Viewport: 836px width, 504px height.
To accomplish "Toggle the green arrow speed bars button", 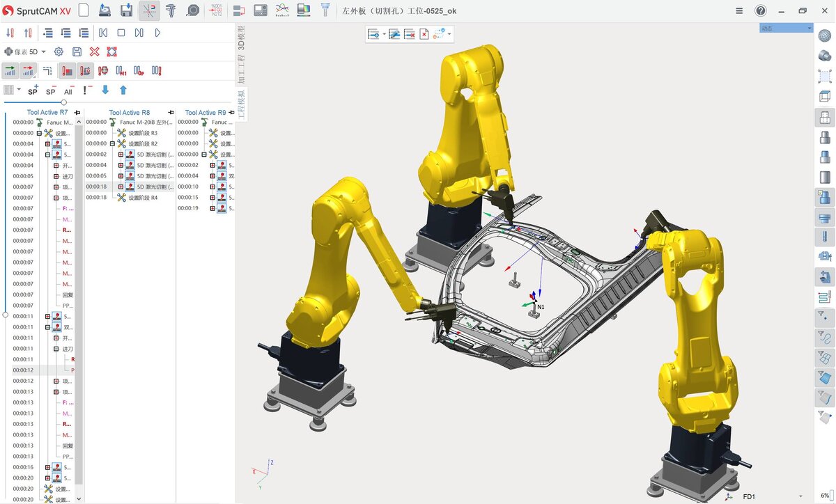I will pyautogui.click(x=10, y=70).
